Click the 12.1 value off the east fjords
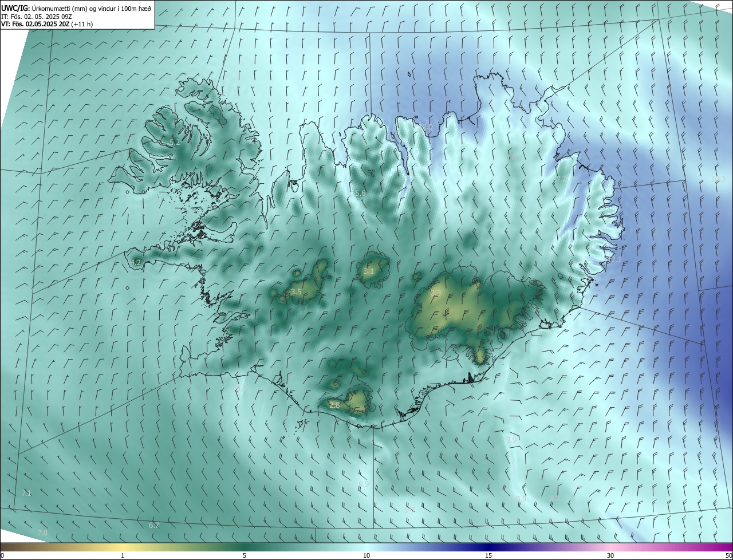The height and width of the screenshot is (560, 733). 614,260
